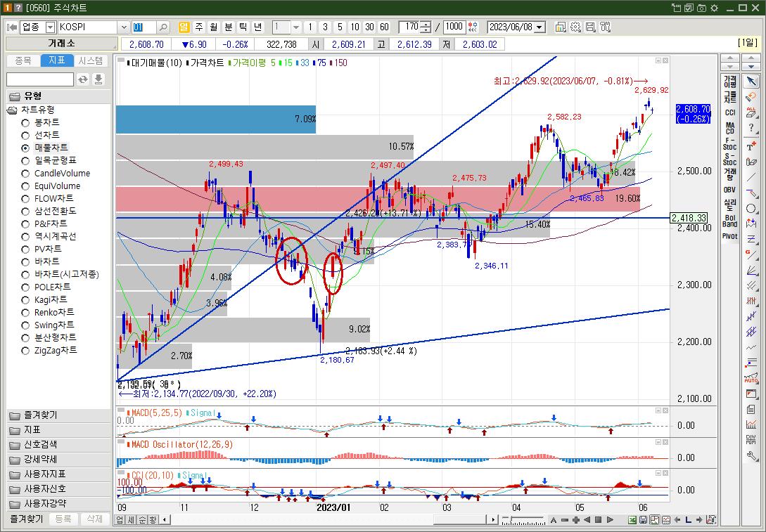This screenshot has height=532, width=766.
Task: Go to first with the back-arrow icon
Action: tap(12, 27)
